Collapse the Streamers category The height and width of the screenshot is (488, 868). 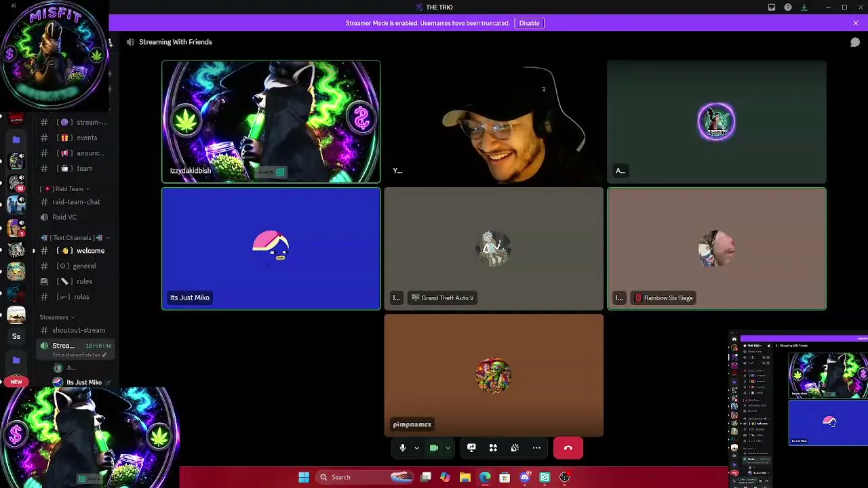(x=57, y=317)
